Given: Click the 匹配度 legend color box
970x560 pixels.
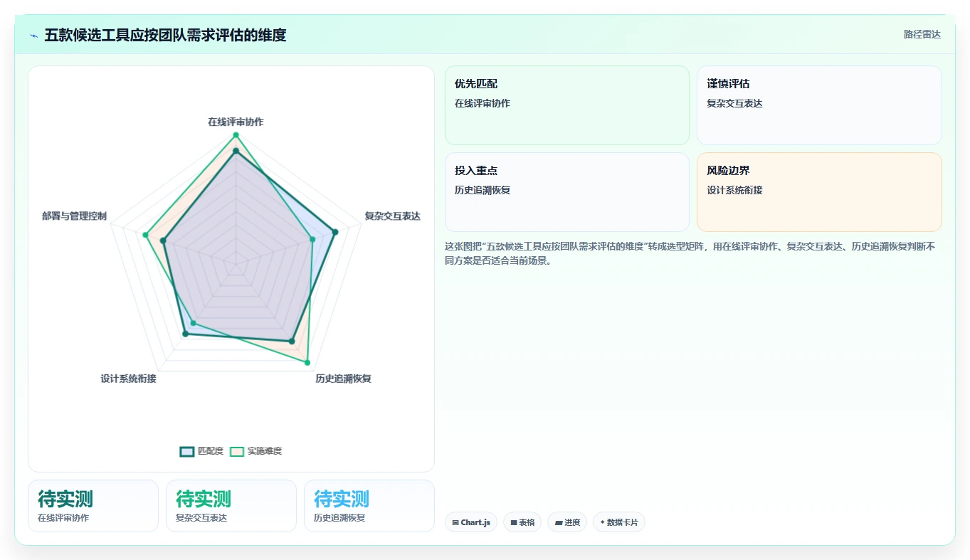Looking at the screenshot, I should click(x=187, y=451).
